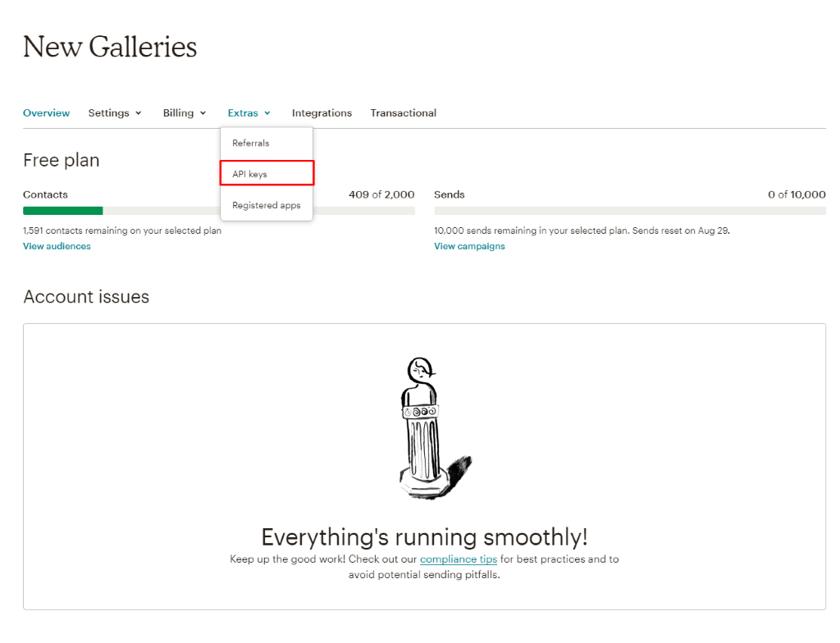The image size is (840, 643).
Task: Click the Free plan label
Action: coord(61,160)
